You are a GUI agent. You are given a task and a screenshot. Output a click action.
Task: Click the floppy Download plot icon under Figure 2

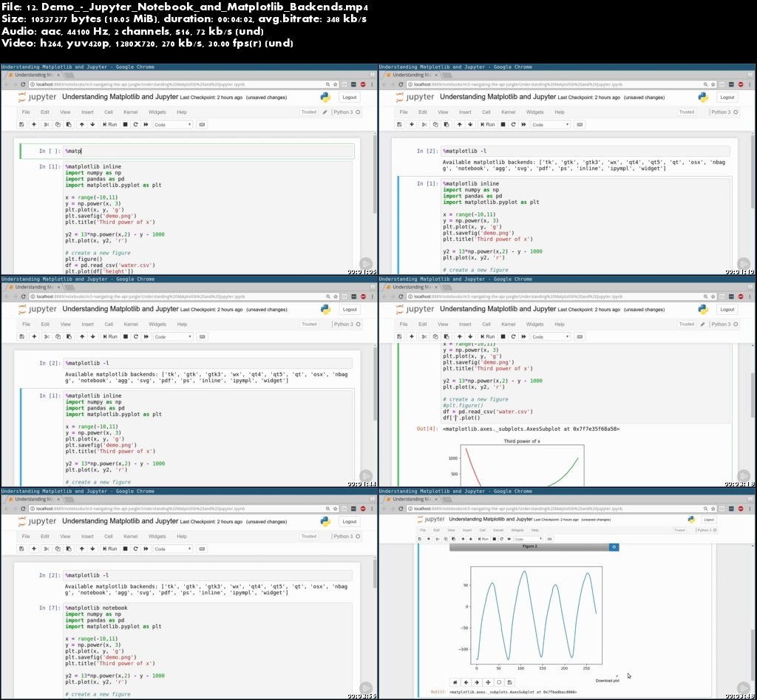510,682
